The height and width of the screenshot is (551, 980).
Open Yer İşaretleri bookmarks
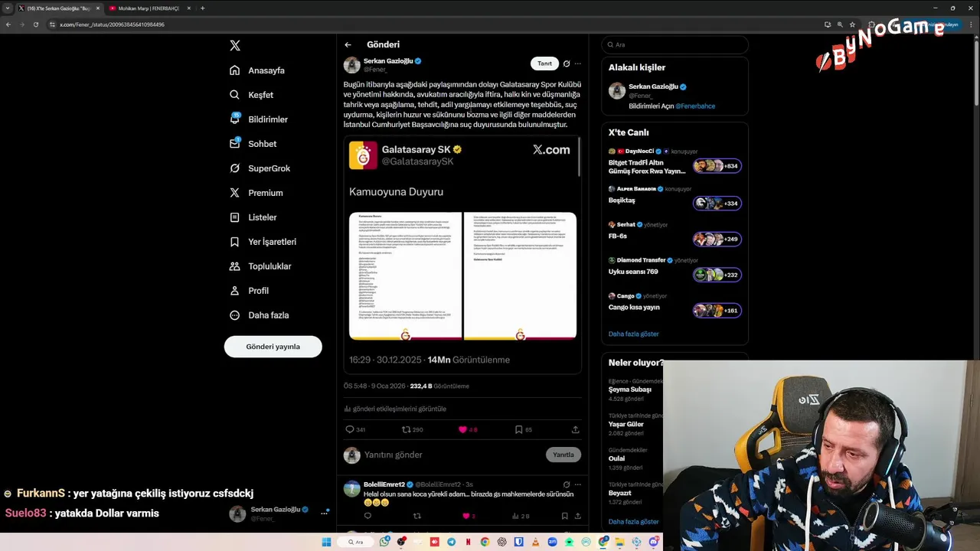[263, 242]
